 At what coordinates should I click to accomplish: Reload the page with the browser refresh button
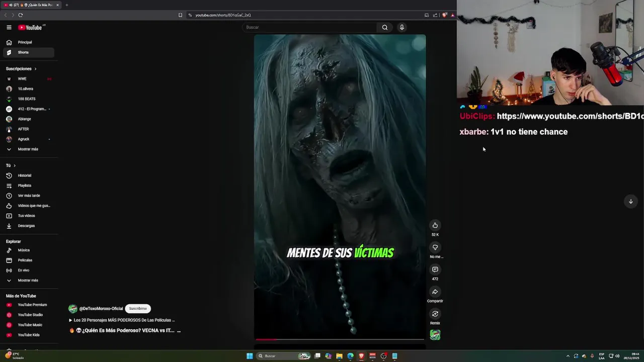(21, 15)
